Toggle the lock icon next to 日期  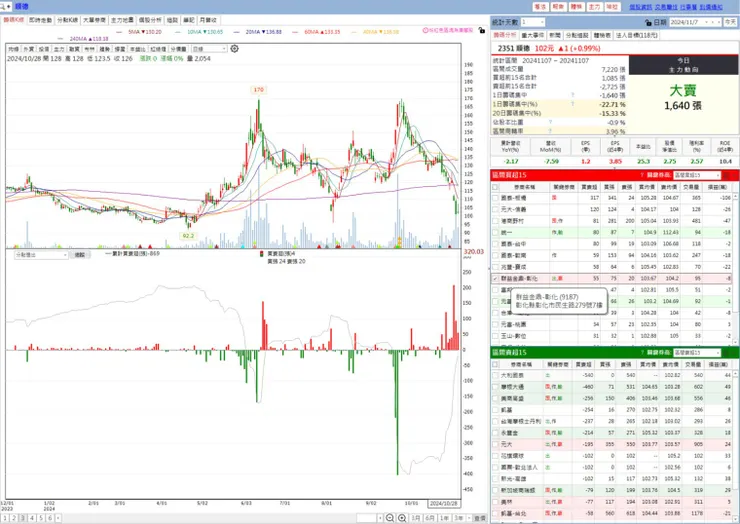coord(648,22)
